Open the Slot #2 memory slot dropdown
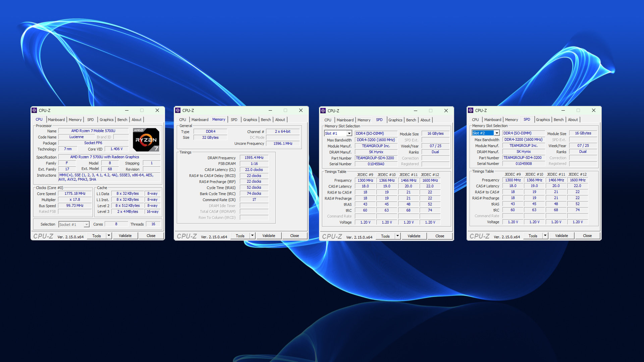Image resolution: width=644 pixels, height=362 pixels. pyautogui.click(x=497, y=133)
